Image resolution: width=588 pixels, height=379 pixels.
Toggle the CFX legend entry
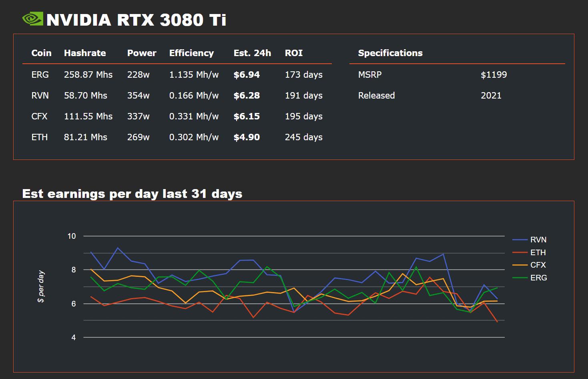coord(529,265)
